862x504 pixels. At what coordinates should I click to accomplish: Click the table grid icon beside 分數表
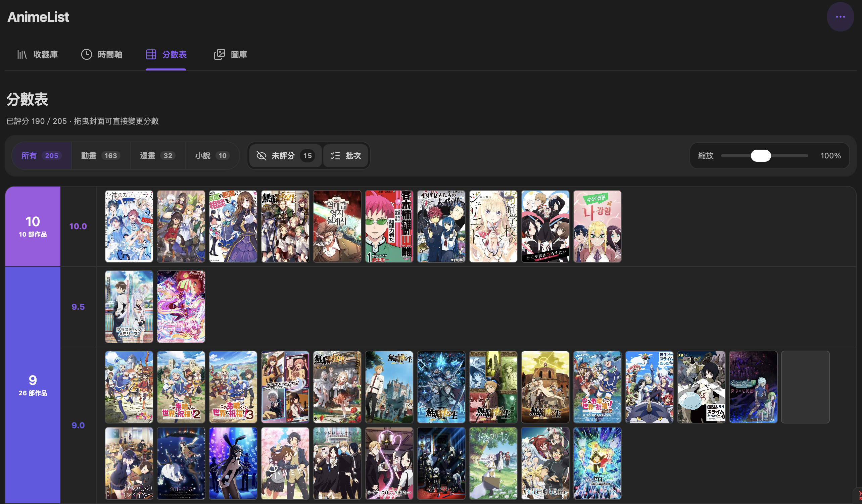click(151, 54)
